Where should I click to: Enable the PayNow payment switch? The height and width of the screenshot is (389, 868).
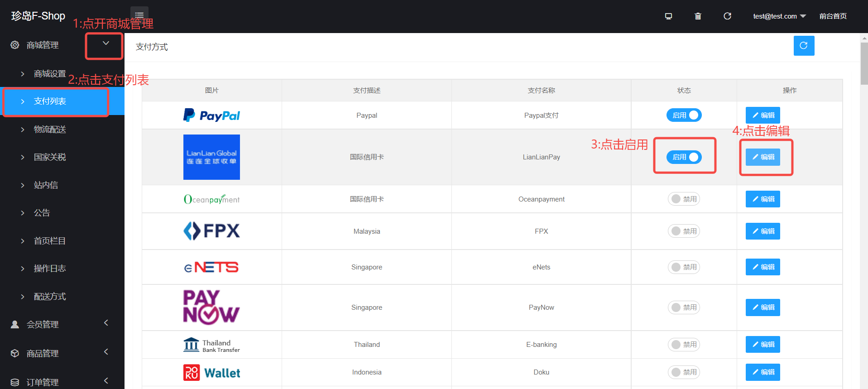(684, 307)
